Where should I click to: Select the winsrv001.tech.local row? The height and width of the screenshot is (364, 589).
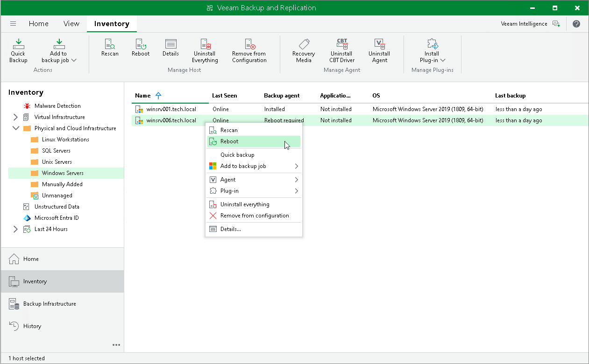click(360, 109)
